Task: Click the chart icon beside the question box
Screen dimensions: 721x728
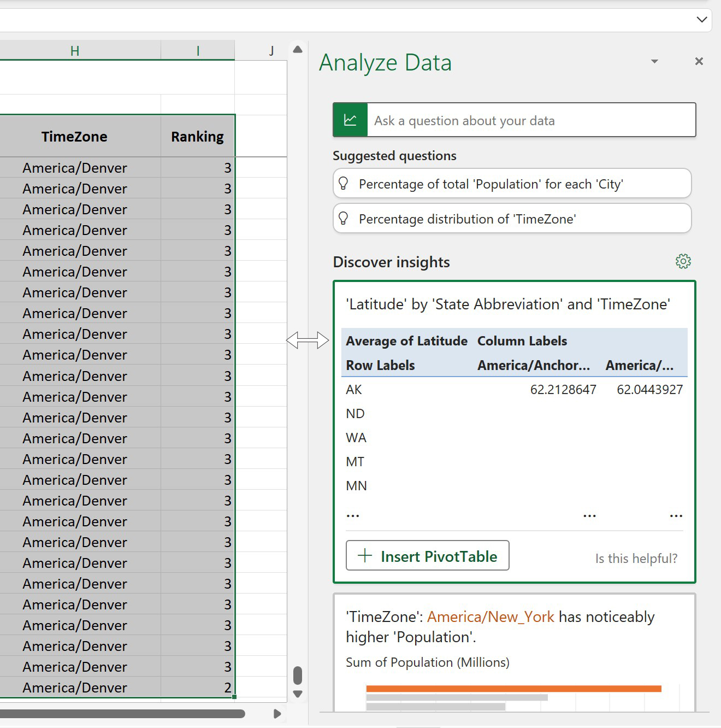Action: [x=350, y=120]
